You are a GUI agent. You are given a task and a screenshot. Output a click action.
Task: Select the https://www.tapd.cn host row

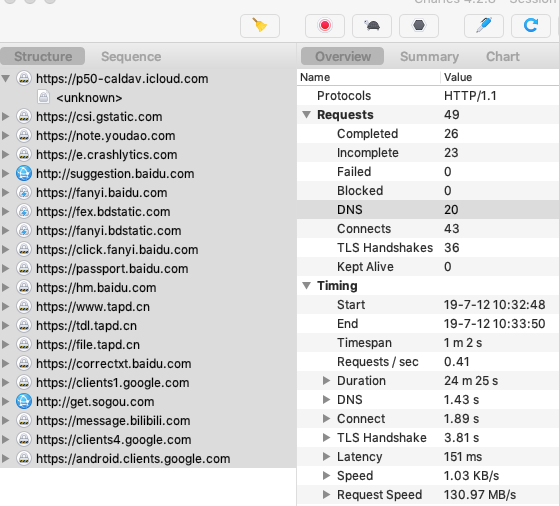(148, 307)
